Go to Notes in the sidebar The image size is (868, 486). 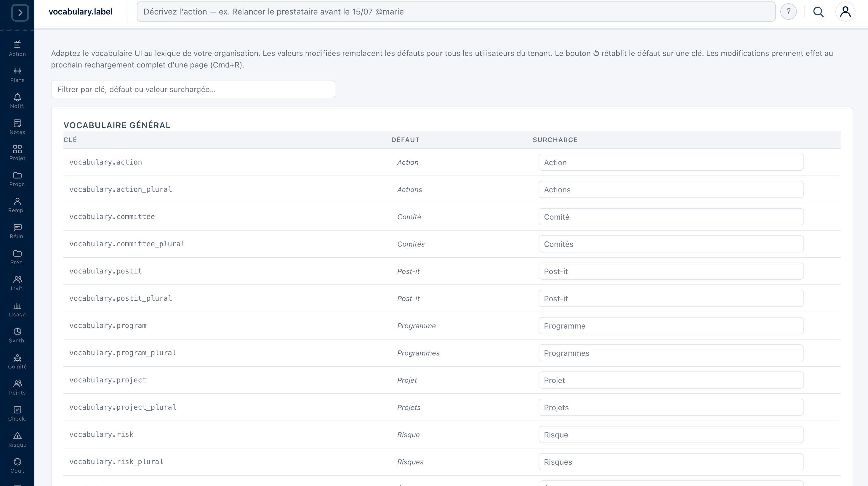coord(17,127)
